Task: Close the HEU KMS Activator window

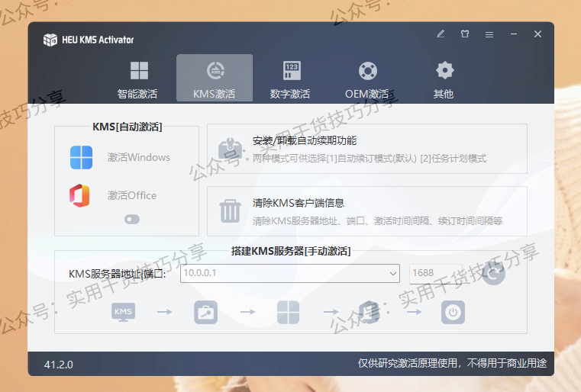Action: [537, 34]
